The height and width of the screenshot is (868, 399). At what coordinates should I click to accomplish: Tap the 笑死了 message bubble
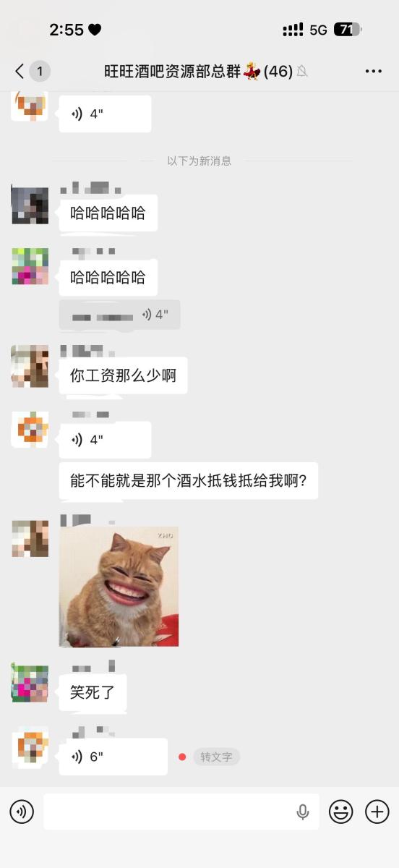93,692
